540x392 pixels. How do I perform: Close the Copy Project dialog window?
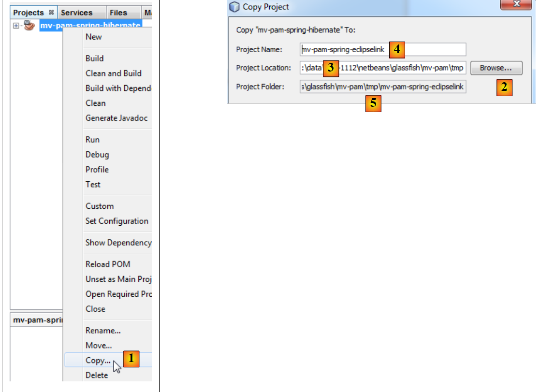(x=516, y=4)
